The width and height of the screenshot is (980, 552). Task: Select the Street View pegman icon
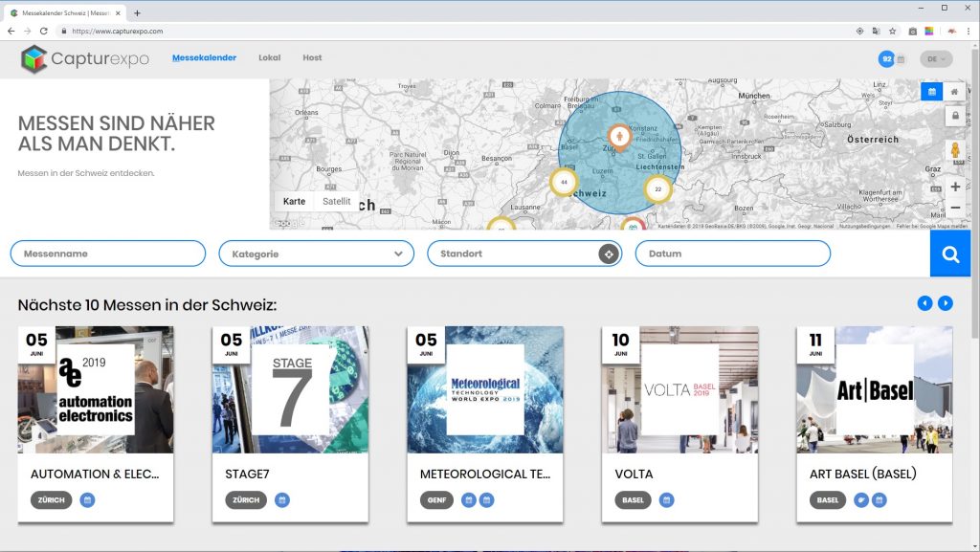pyautogui.click(x=955, y=150)
